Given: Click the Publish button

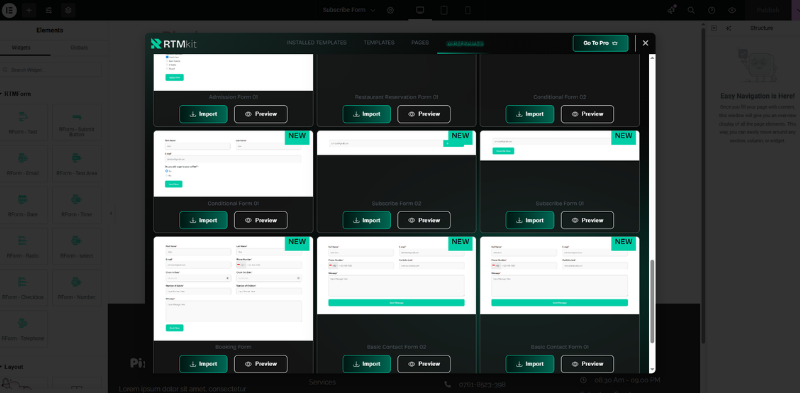Looking at the screenshot, I should 767,10.
